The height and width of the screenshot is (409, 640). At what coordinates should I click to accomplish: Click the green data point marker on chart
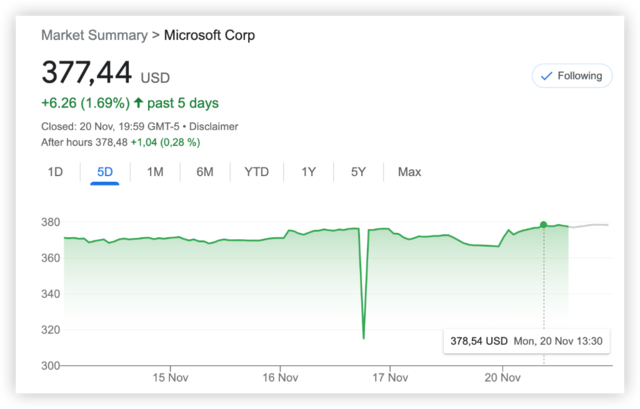543,224
